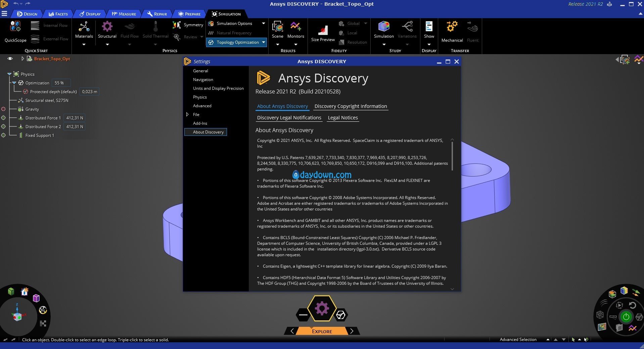Select General in Settings sidebar
The height and width of the screenshot is (349, 644).
[200, 71]
